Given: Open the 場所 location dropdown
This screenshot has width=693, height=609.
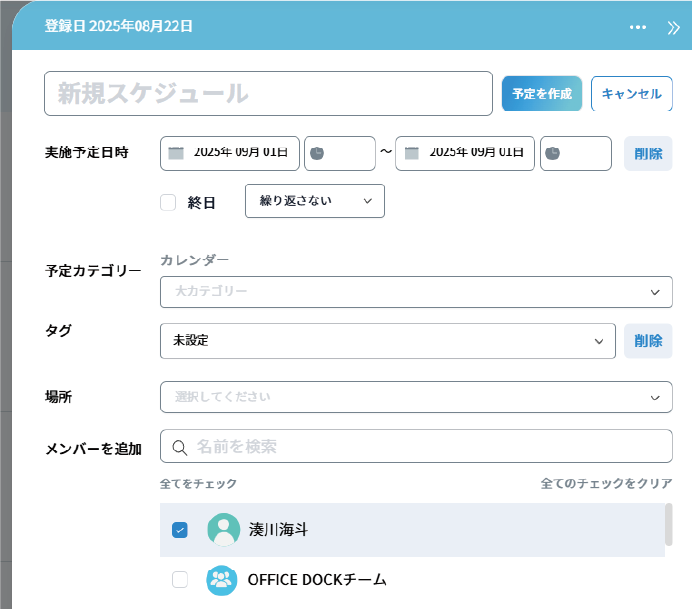Looking at the screenshot, I should click(415, 397).
